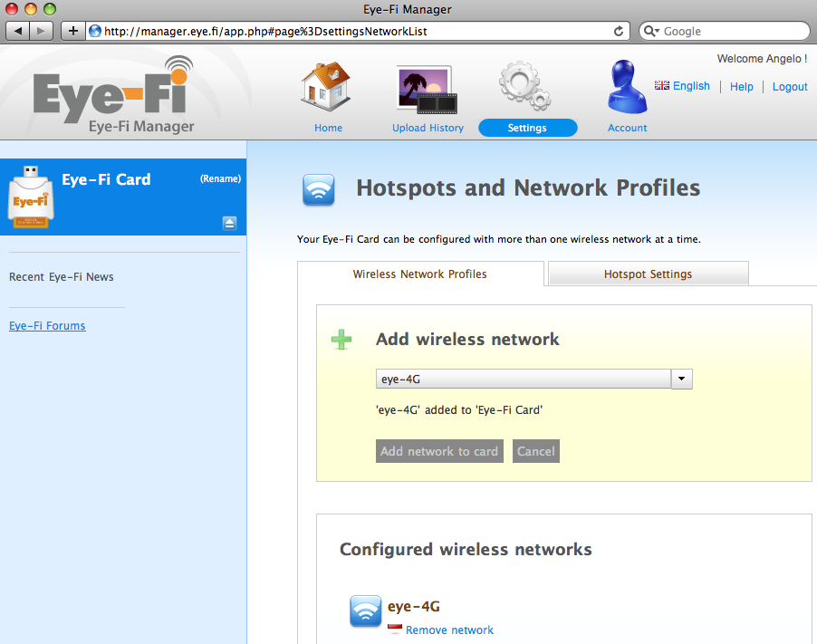
Task: Go back with browser back arrow
Action: tap(18, 31)
